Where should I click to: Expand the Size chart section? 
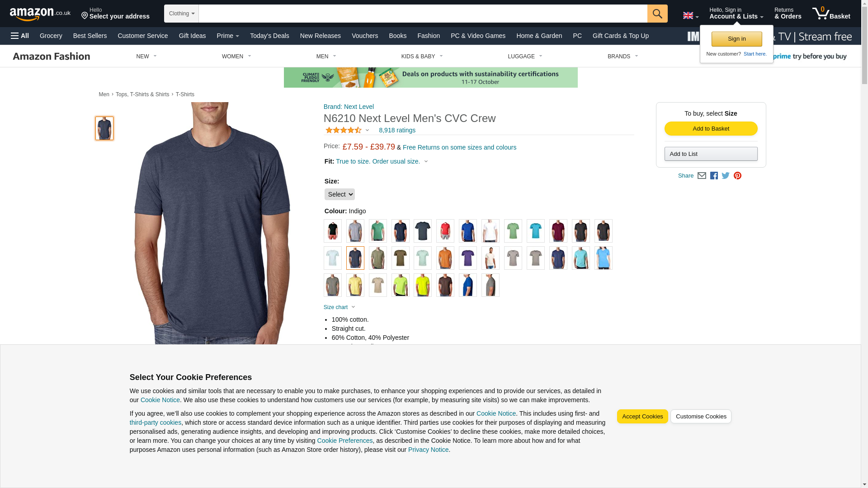pos(340,307)
